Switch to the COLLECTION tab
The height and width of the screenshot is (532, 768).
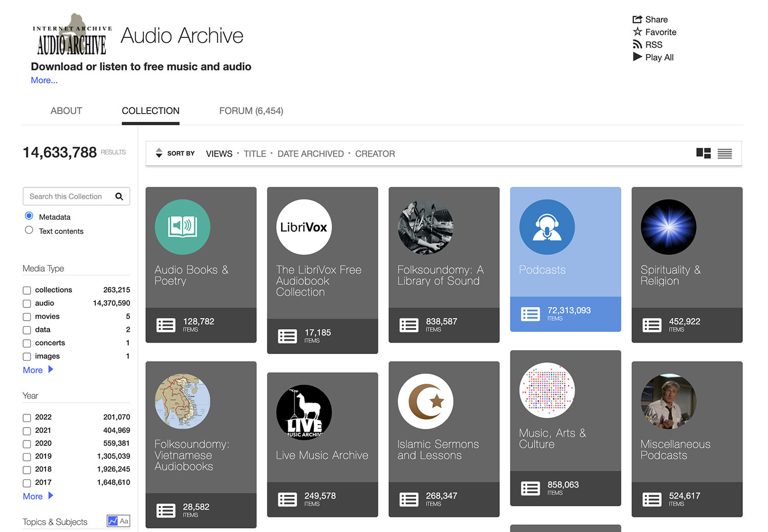click(x=150, y=110)
